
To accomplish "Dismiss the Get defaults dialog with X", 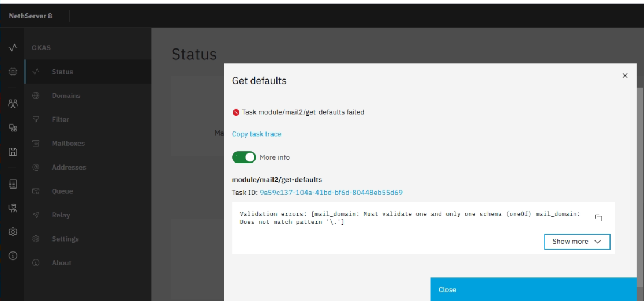I will (x=625, y=76).
